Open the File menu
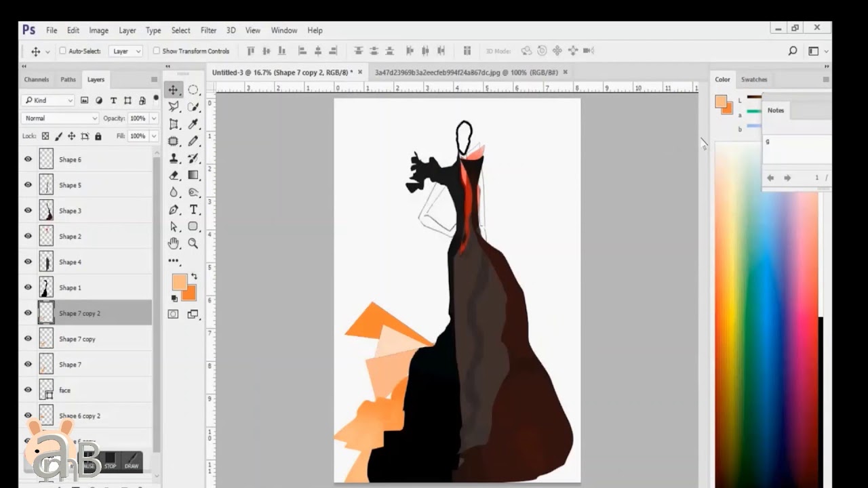This screenshot has width=868, height=488. 52,30
